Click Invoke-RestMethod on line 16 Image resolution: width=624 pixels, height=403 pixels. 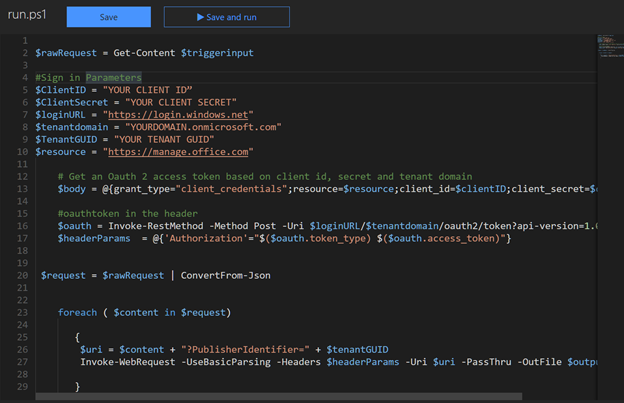tap(156, 226)
